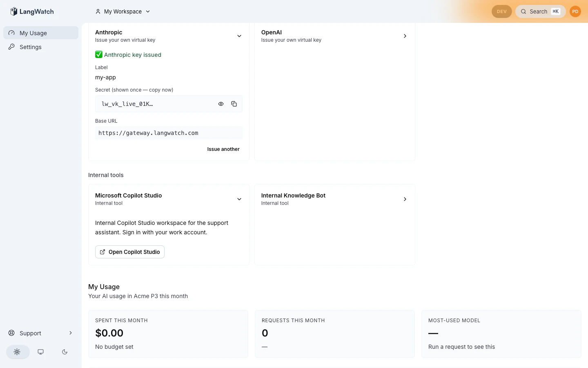588x368 pixels.
Task: Copy the secret key
Action: 234,104
